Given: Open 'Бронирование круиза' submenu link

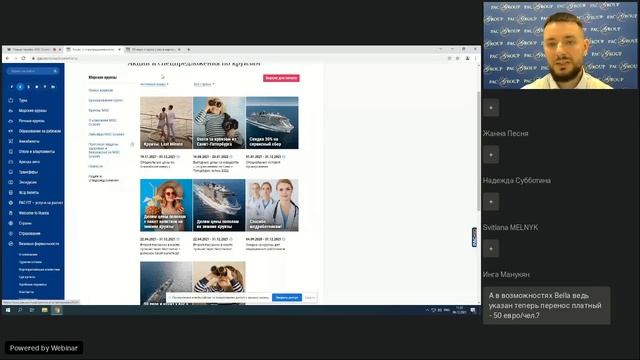Looking at the screenshot, I should tap(105, 100).
